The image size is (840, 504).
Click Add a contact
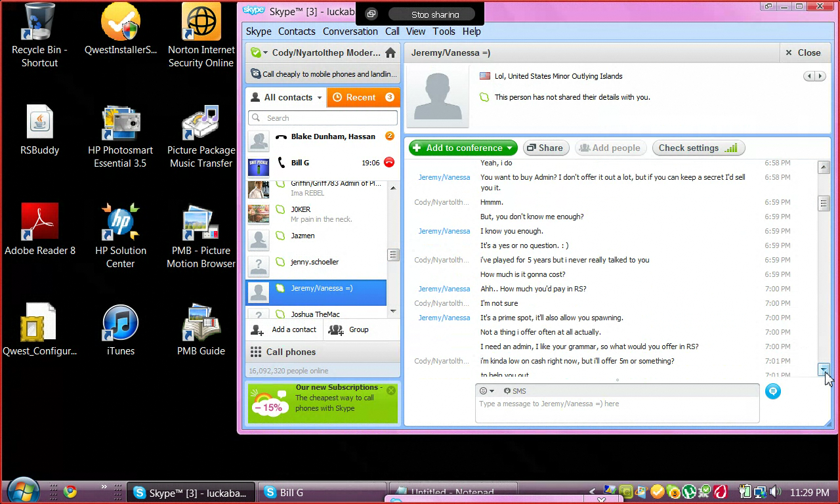pyautogui.click(x=284, y=329)
